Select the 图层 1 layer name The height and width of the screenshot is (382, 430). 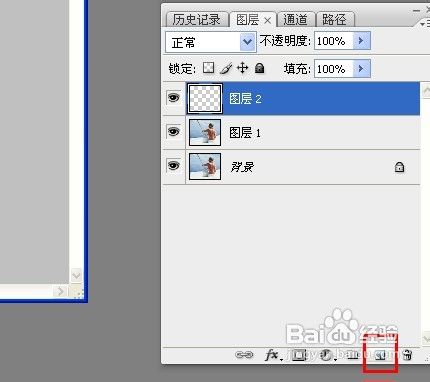pyautogui.click(x=245, y=133)
